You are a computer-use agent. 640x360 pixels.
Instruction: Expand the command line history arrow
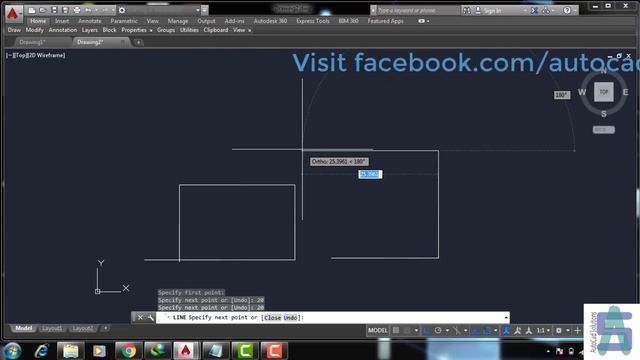pos(506,318)
